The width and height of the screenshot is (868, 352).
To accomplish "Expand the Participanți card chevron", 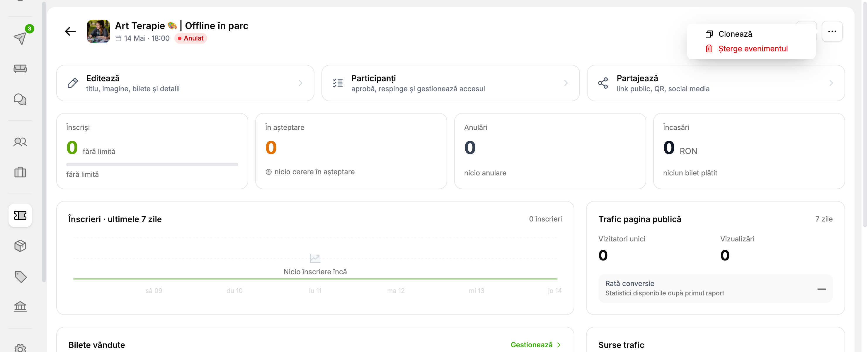I will tap(566, 83).
